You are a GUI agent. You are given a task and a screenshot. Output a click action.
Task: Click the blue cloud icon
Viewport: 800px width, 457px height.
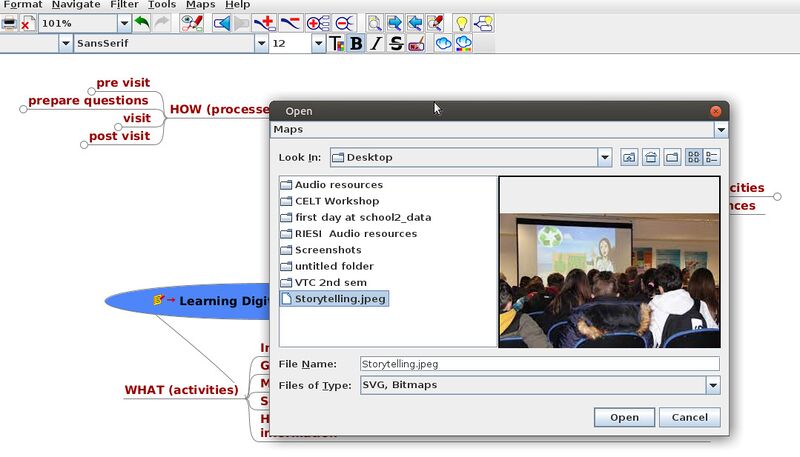click(443, 44)
